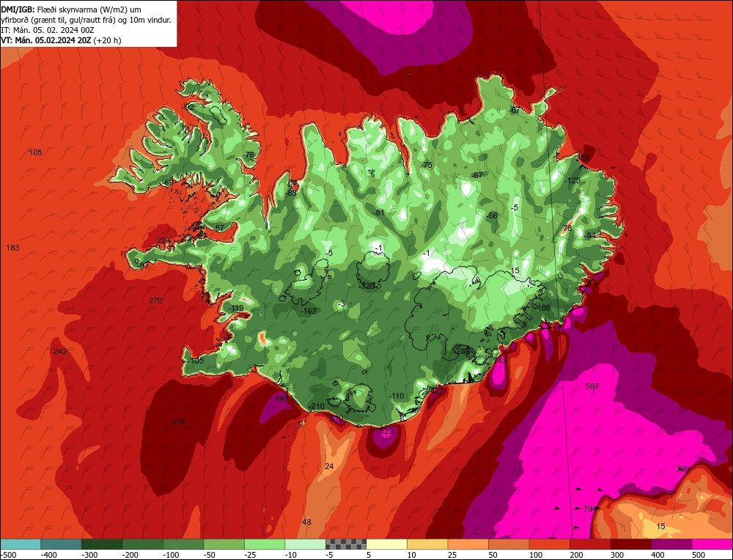Pick the dark maroon legend swatch between 300 and 400
Viewport: 733px width, 560px height.
630,544
